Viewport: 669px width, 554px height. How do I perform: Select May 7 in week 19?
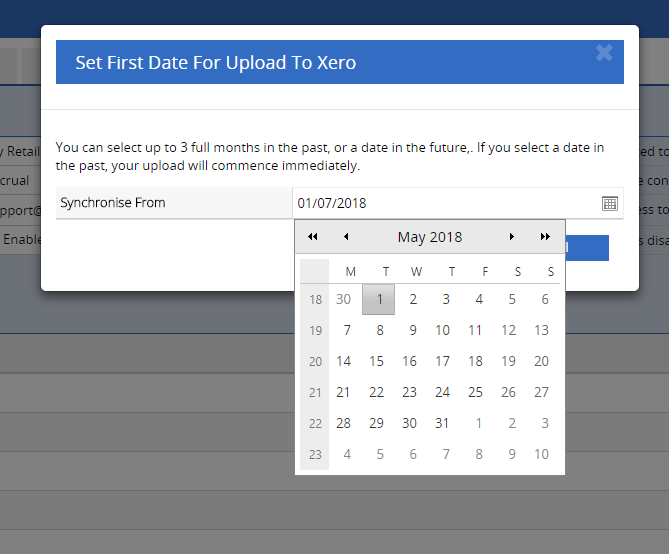tap(345, 330)
